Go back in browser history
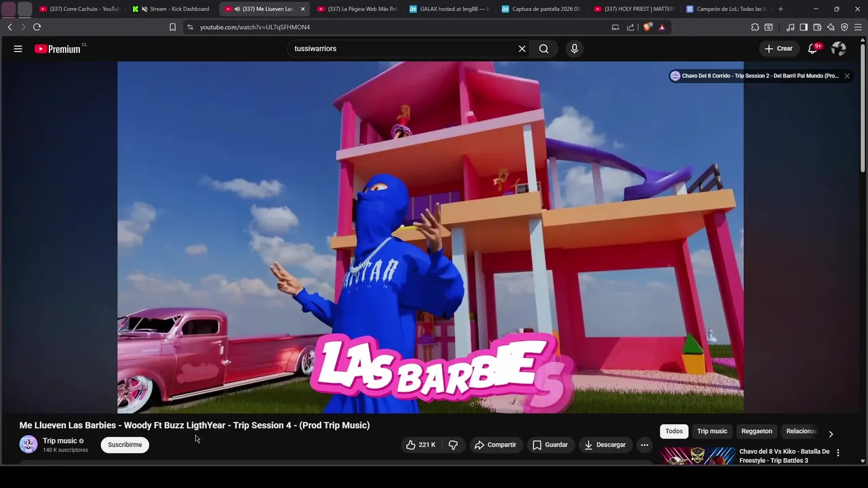This screenshot has width=868, height=488. click(x=9, y=27)
